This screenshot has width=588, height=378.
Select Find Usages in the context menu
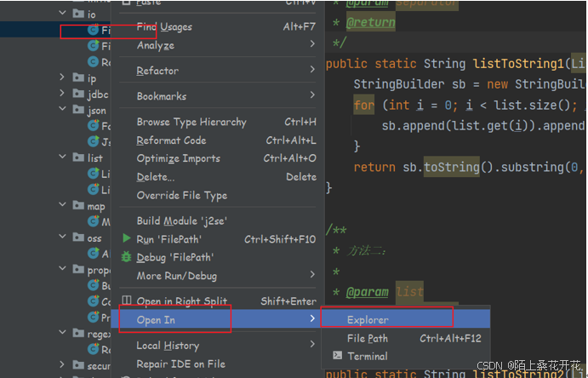click(218, 27)
